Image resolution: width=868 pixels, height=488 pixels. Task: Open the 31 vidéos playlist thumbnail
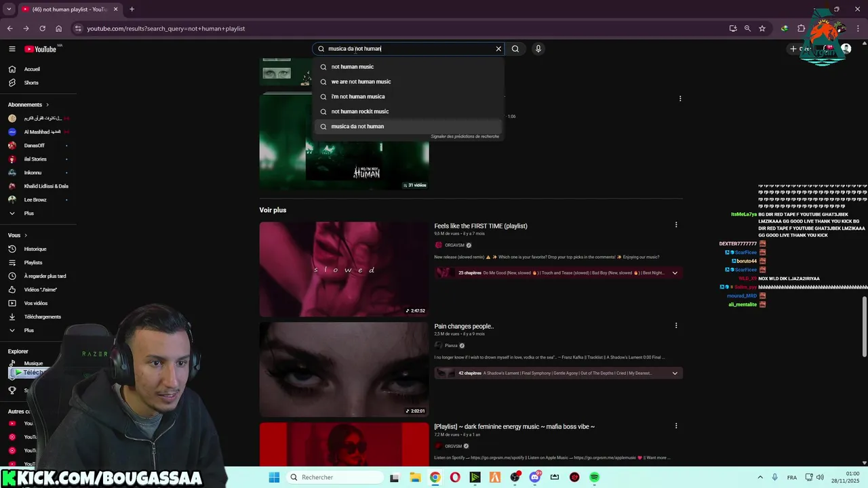click(x=344, y=142)
